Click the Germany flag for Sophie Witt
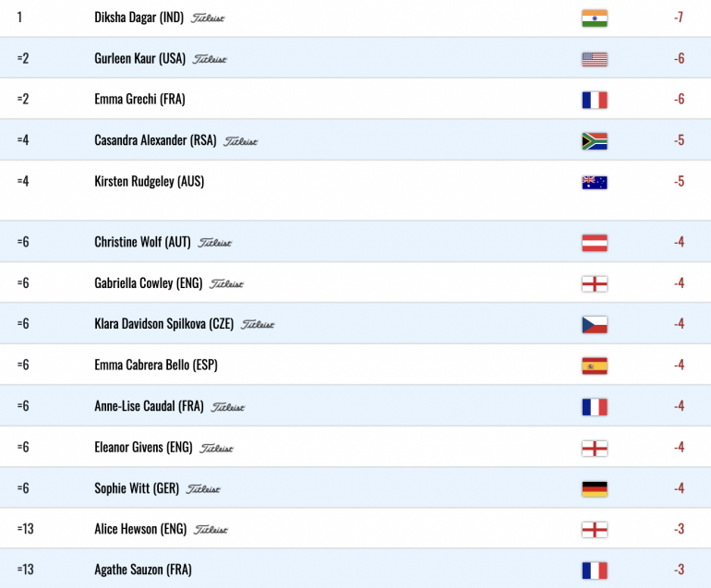This screenshot has width=711, height=588. click(x=595, y=489)
